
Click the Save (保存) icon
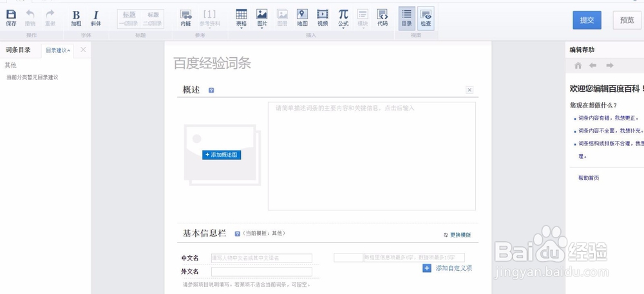point(11,18)
